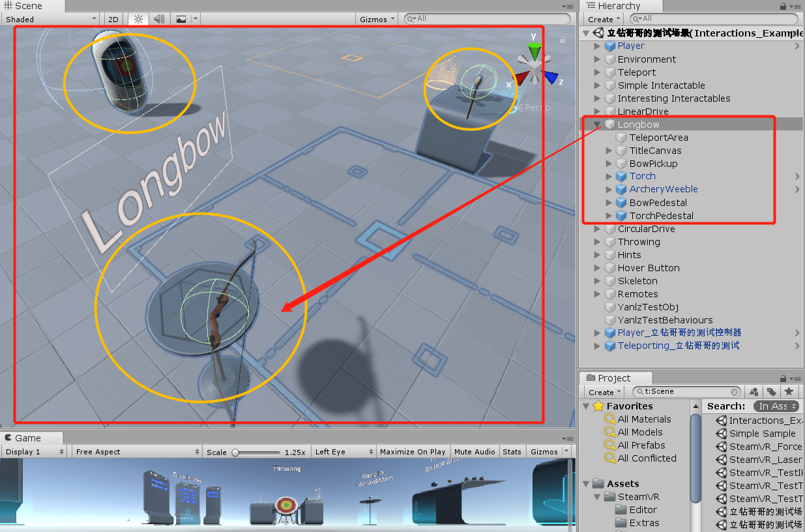Image resolution: width=805 pixels, height=532 pixels.
Task: Click the Create button in the Hierarchy
Action: (x=602, y=19)
